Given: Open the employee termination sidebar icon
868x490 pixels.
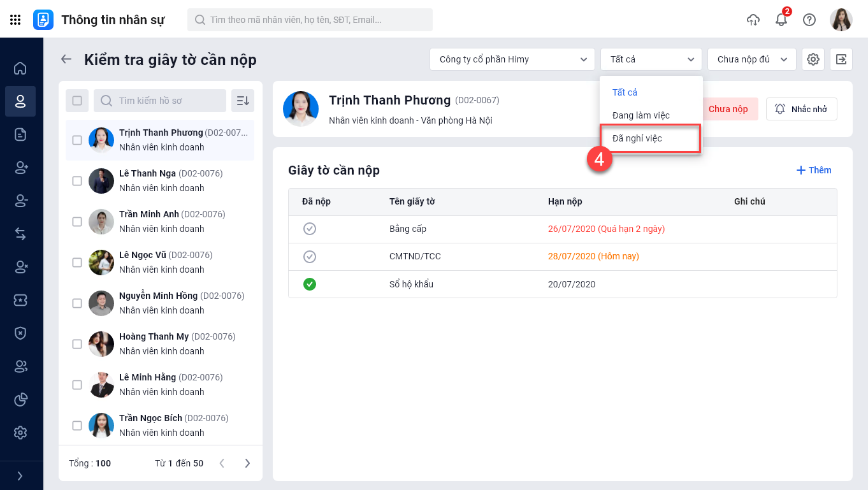Looking at the screenshot, I should [x=20, y=267].
